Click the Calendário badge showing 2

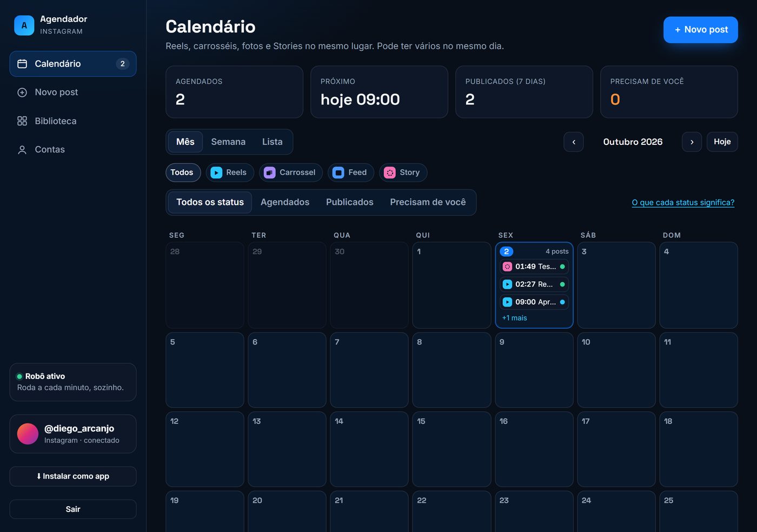pos(123,64)
